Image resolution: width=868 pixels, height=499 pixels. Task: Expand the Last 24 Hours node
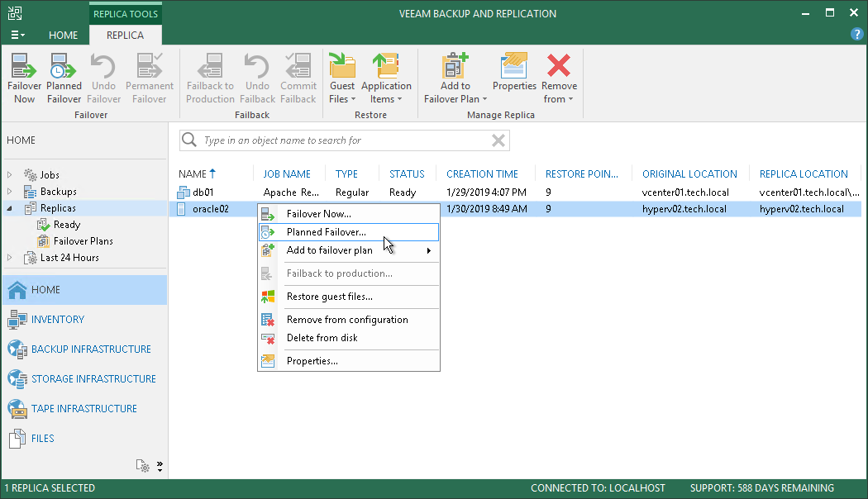[9, 257]
